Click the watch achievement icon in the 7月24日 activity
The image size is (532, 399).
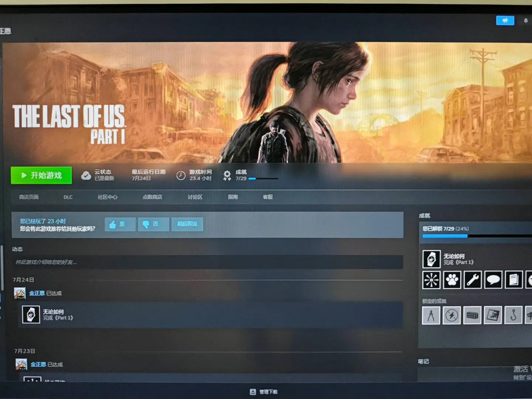coord(31,314)
